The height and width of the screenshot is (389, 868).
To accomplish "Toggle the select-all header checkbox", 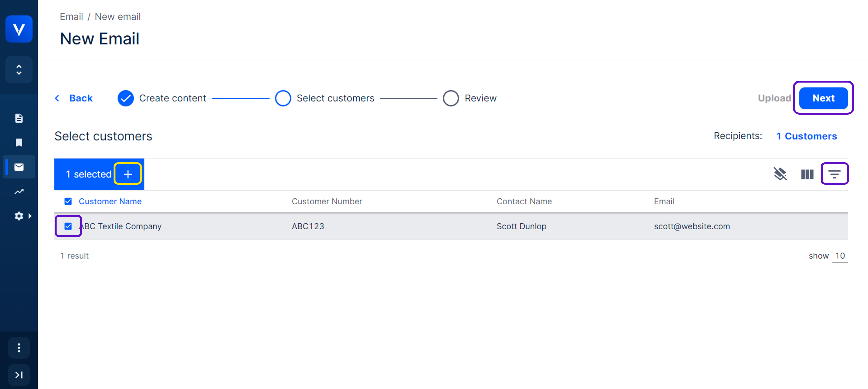I will point(68,201).
